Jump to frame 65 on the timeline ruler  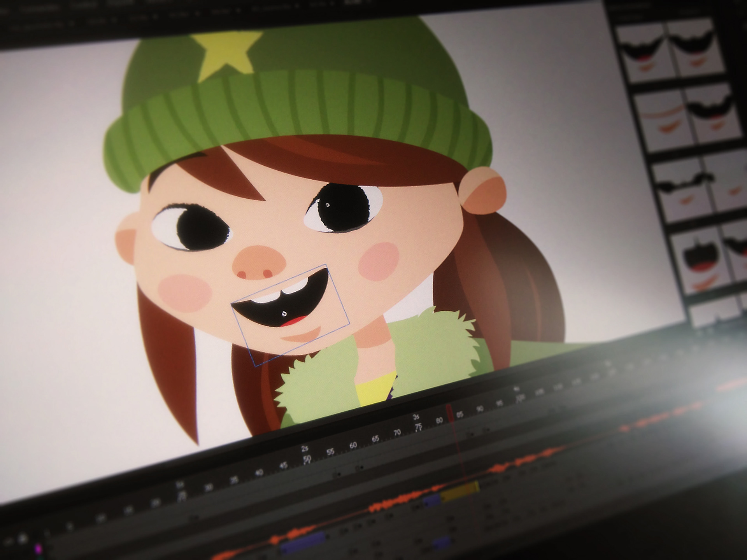point(375,439)
